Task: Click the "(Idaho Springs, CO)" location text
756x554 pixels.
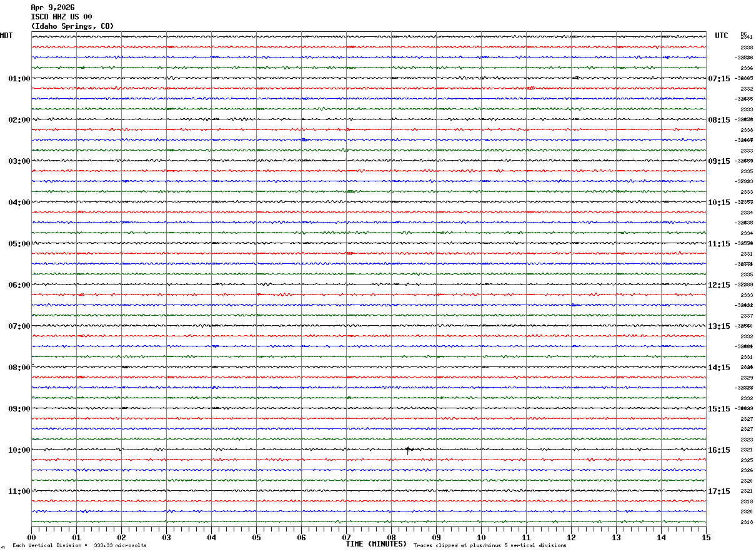Action: pos(72,26)
